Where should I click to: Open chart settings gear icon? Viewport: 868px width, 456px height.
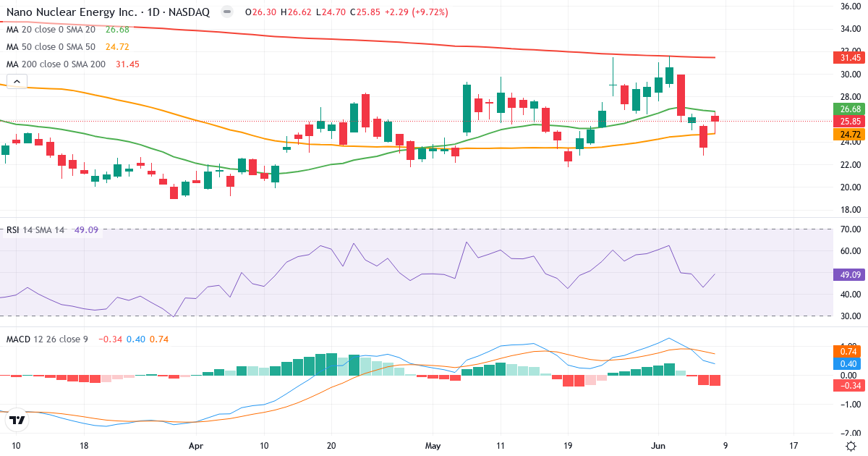point(851,446)
